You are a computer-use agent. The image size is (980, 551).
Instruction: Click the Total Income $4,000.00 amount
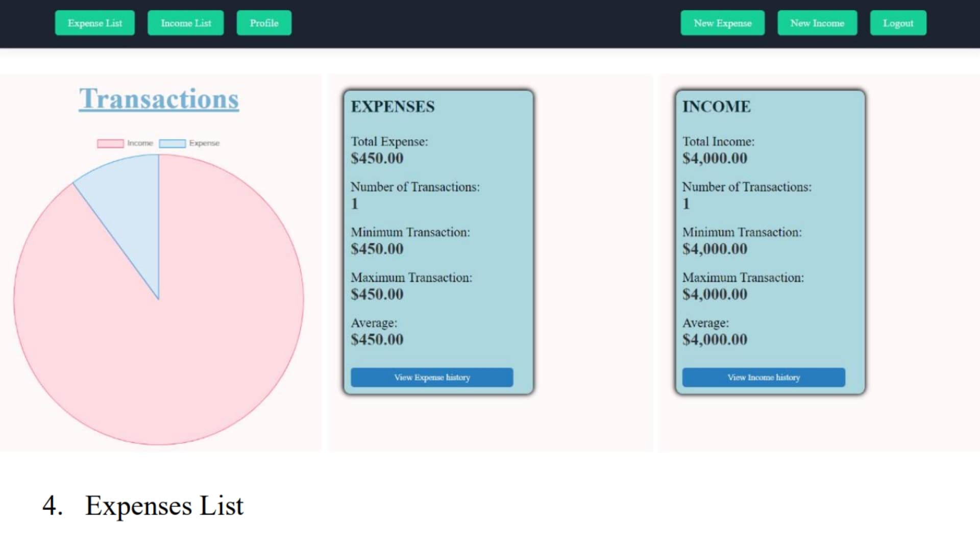(x=715, y=158)
